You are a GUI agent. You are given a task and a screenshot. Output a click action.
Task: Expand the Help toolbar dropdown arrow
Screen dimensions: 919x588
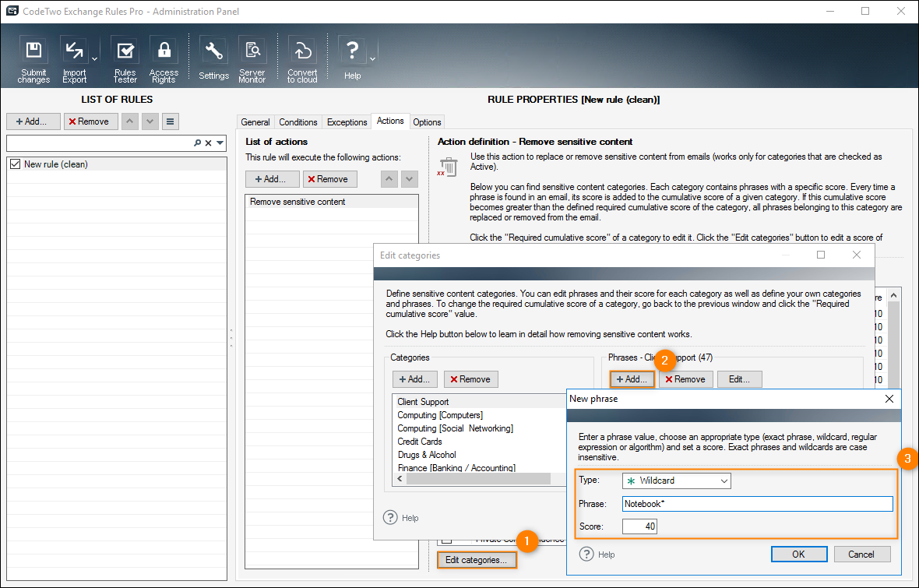[372, 59]
